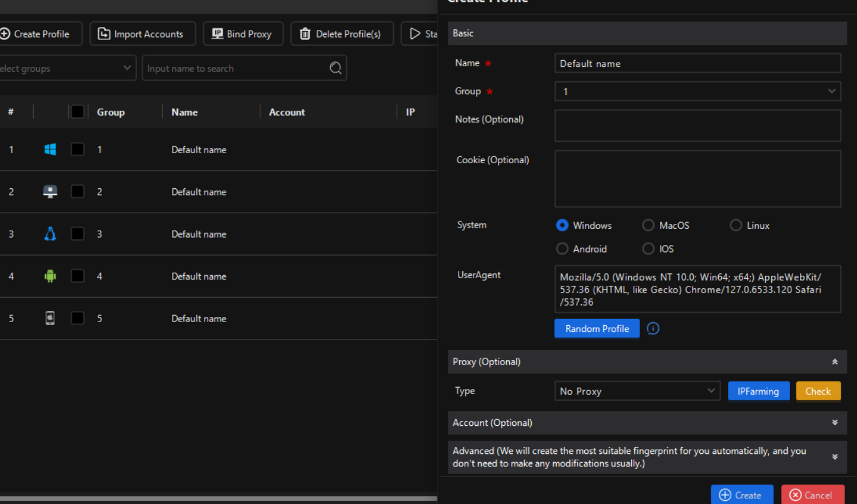Screen dimensions: 857x504
Task: Expand the Account (Optional) section
Action: click(x=647, y=423)
